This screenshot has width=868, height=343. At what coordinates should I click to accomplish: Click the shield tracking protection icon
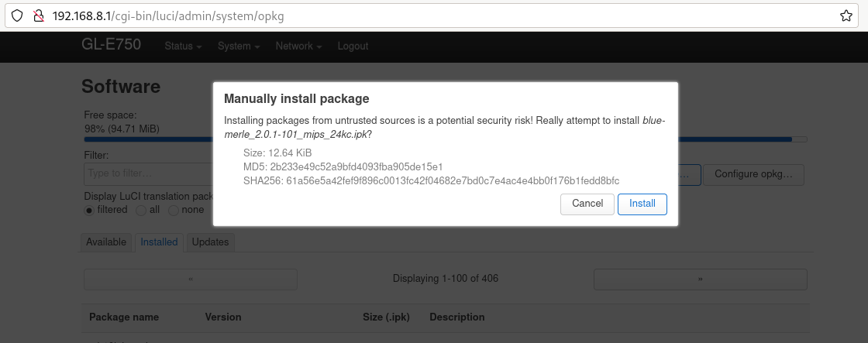[x=17, y=15]
